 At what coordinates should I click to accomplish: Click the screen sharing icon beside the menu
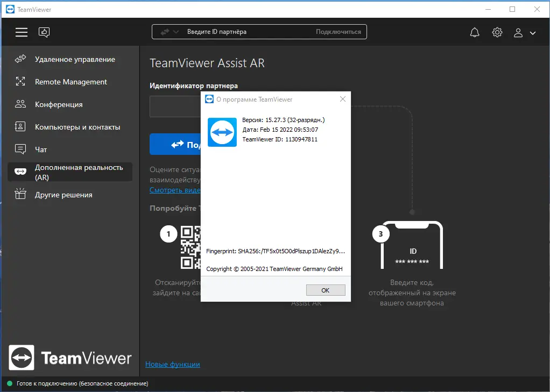tap(44, 32)
